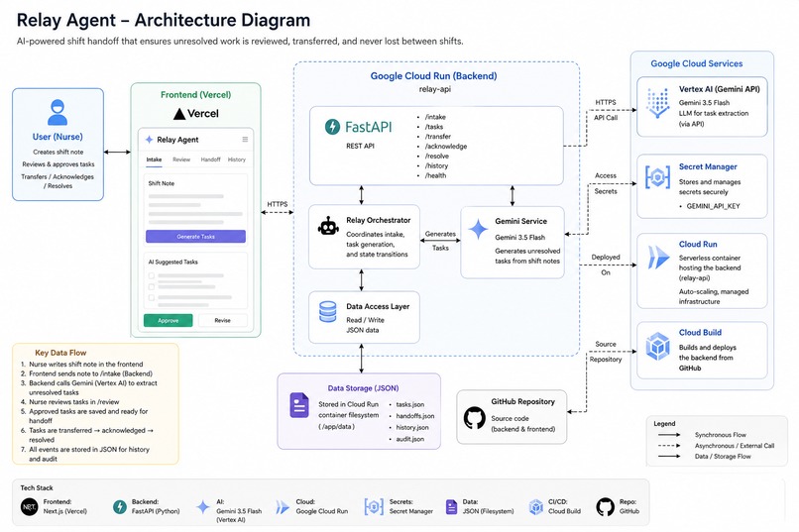Click inside the Shift Note text area
Screen dimensions: 799x532
pos(195,209)
